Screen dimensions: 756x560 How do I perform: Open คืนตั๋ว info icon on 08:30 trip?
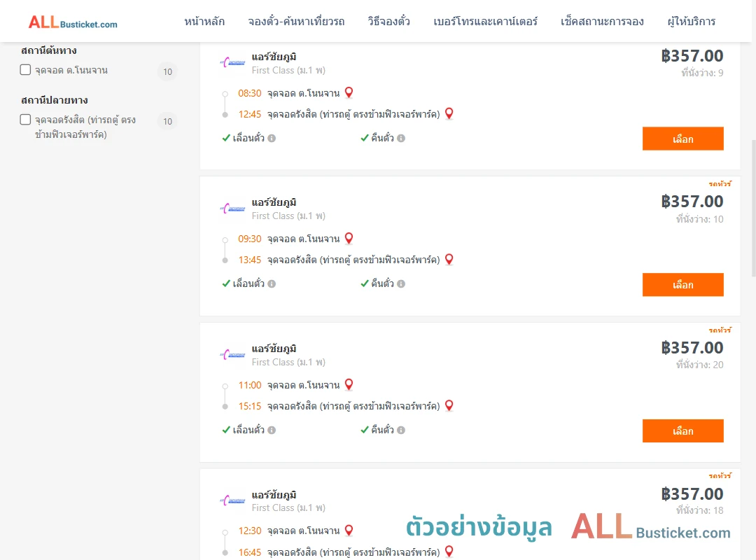401,139
